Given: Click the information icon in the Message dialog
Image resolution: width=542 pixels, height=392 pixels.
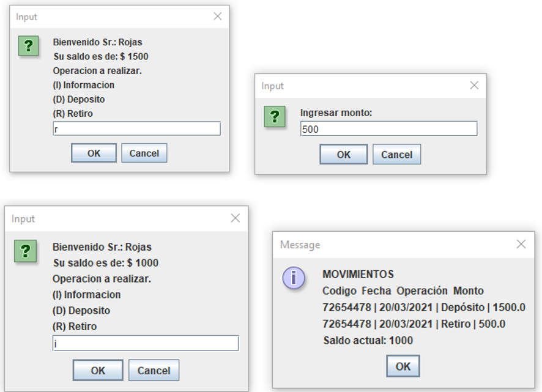Looking at the screenshot, I should [294, 278].
